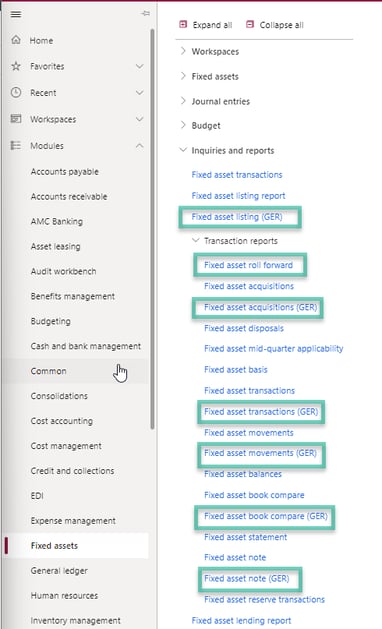Click the Workspaces icon in sidebar

pyautogui.click(x=16, y=119)
